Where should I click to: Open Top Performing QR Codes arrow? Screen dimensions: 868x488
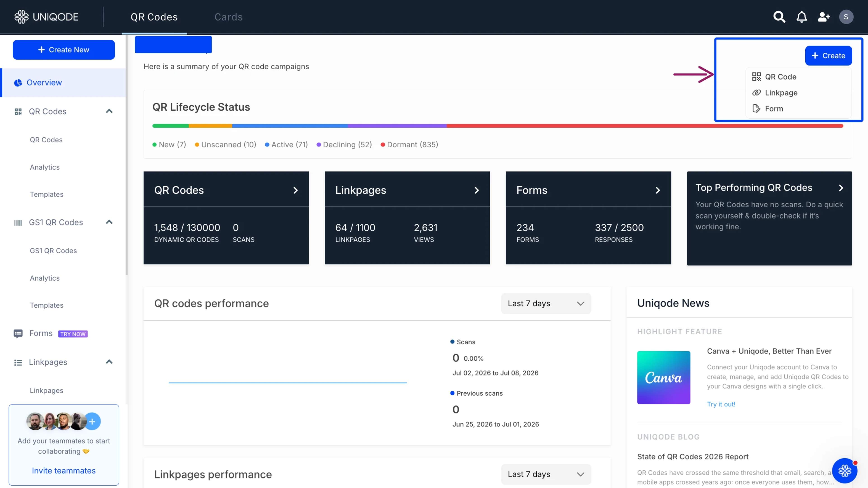[841, 188]
